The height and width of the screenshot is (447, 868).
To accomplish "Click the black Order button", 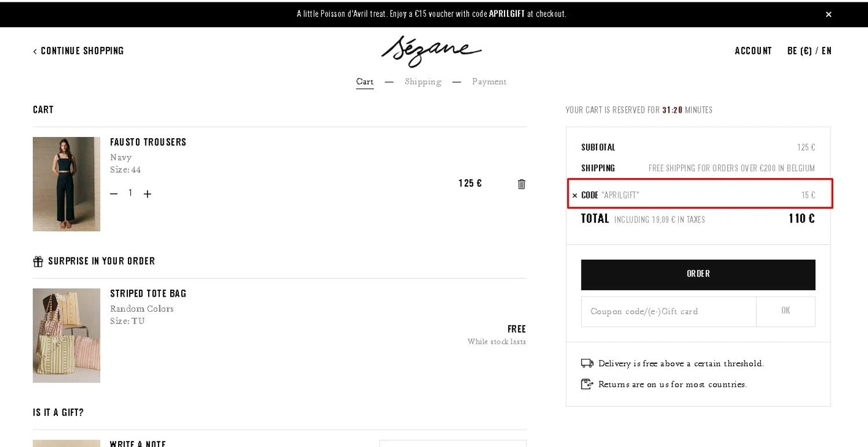I will point(698,275).
